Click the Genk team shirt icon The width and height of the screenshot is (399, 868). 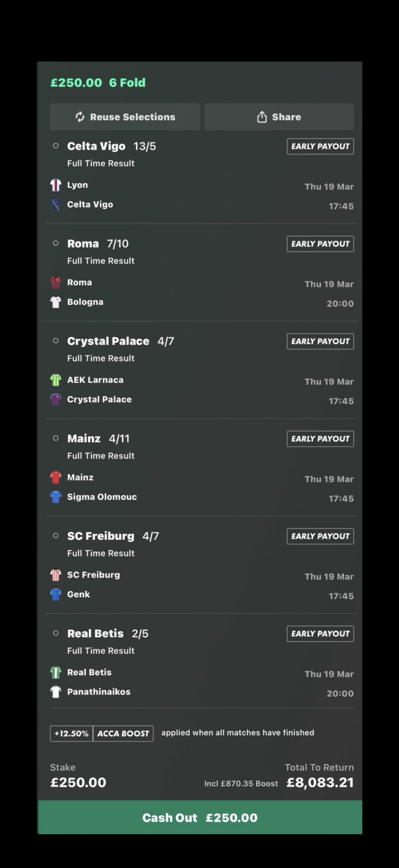click(56, 594)
